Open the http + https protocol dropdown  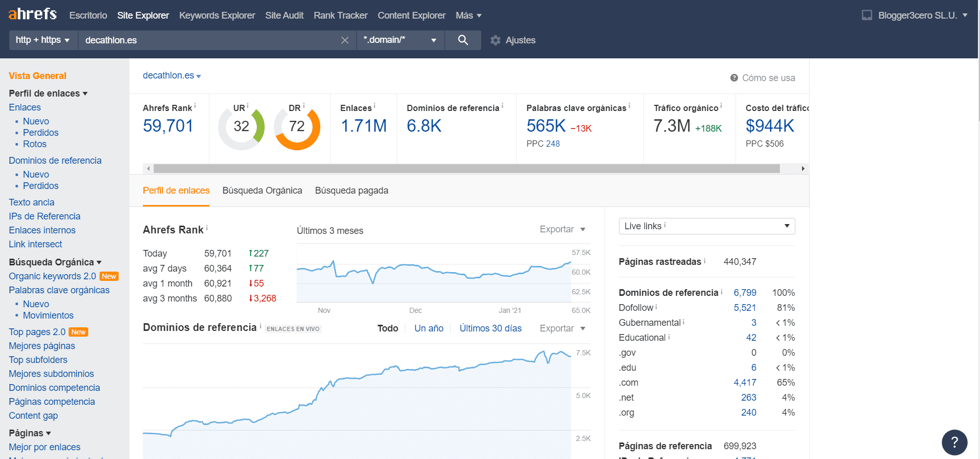click(43, 40)
